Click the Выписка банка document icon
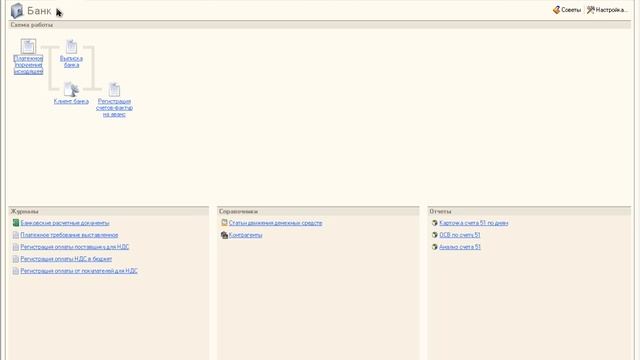Screen dimensions: 640x360 click(71, 47)
